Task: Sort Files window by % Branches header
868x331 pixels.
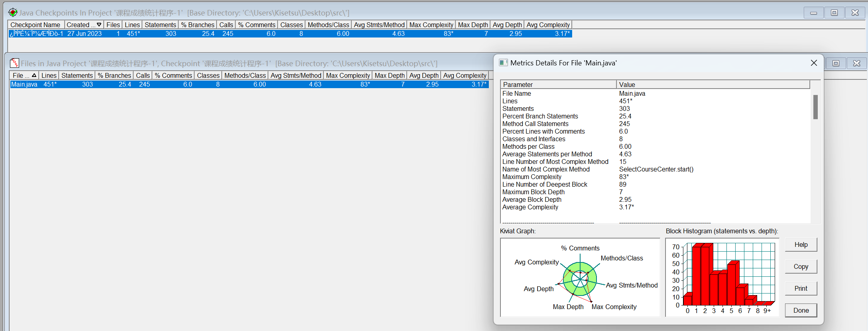Action: pos(114,75)
